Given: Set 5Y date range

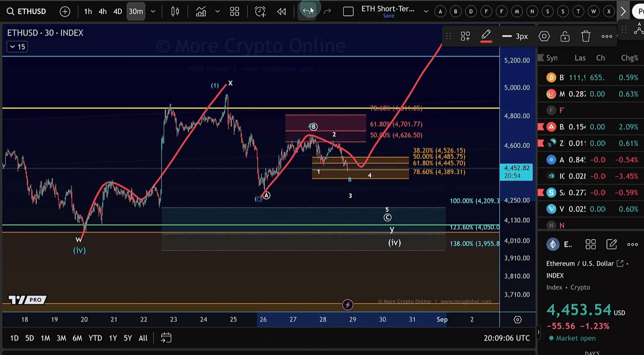Looking at the screenshot, I should [128, 338].
